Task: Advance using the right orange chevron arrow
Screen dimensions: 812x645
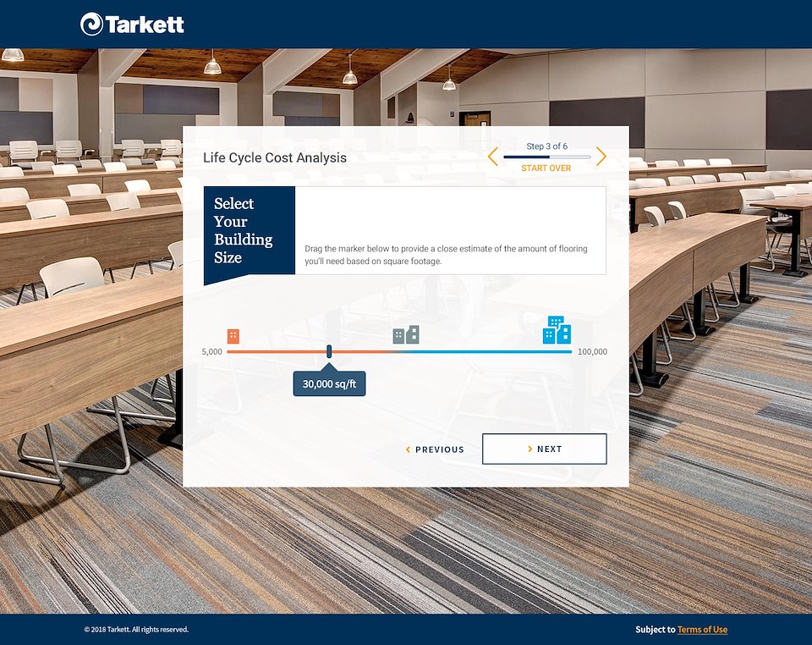Action: point(601,157)
